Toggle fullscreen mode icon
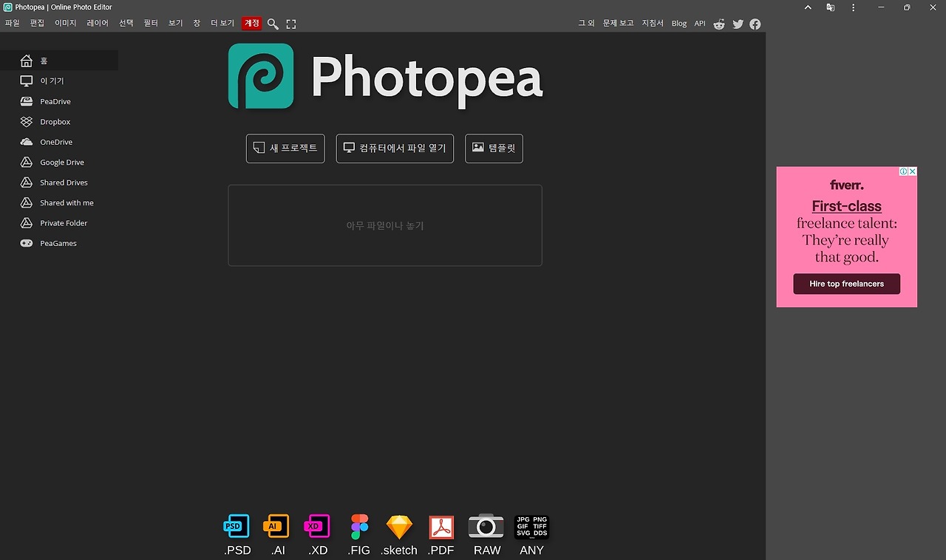Viewport: 946px width, 560px height. pos(291,24)
